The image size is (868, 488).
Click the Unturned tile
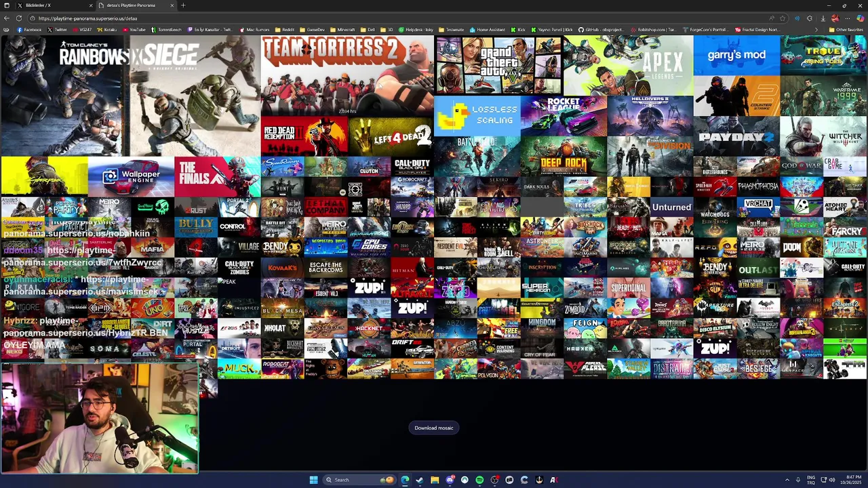coord(671,207)
